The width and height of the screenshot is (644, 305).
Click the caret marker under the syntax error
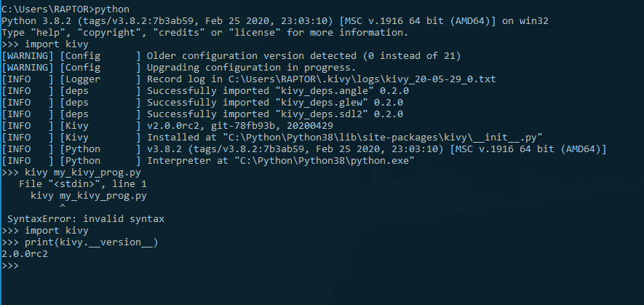[62, 207]
